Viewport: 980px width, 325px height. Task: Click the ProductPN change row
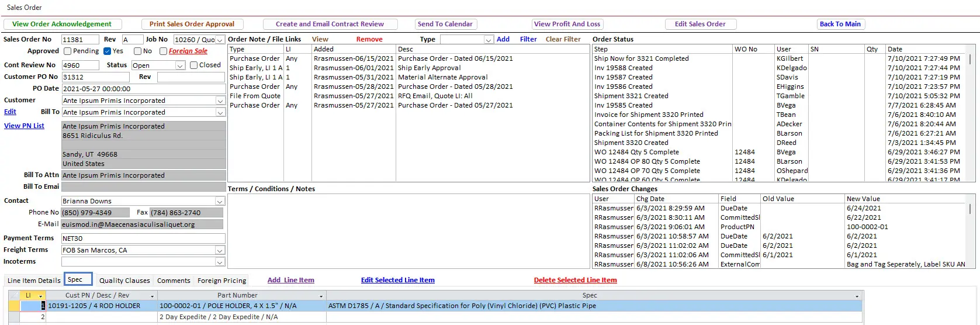click(x=780, y=227)
